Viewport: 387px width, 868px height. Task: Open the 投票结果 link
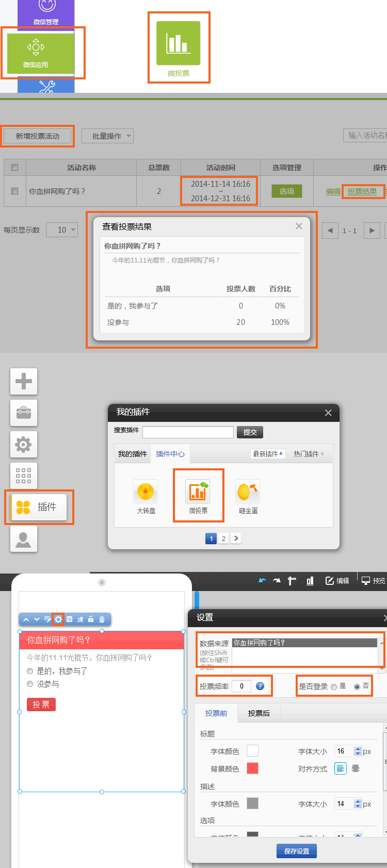coord(362,191)
